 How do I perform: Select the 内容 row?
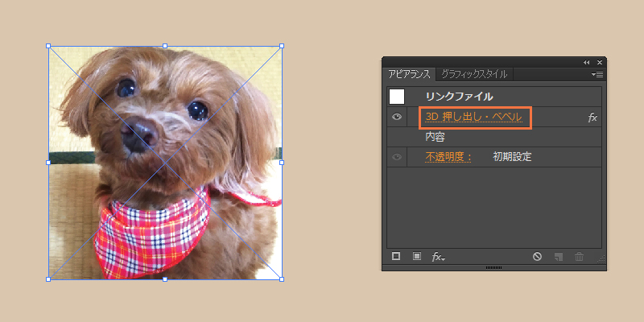[x=494, y=137]
